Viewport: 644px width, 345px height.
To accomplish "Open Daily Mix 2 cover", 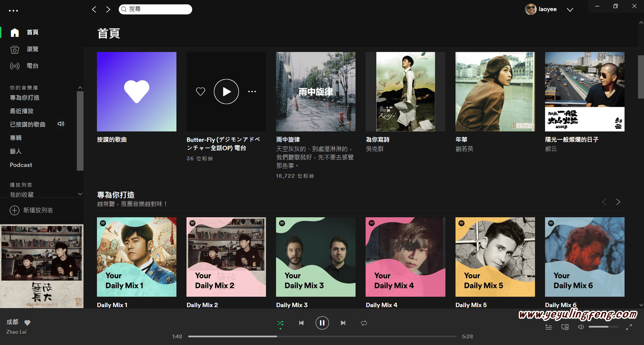I will tap(226, 257).
